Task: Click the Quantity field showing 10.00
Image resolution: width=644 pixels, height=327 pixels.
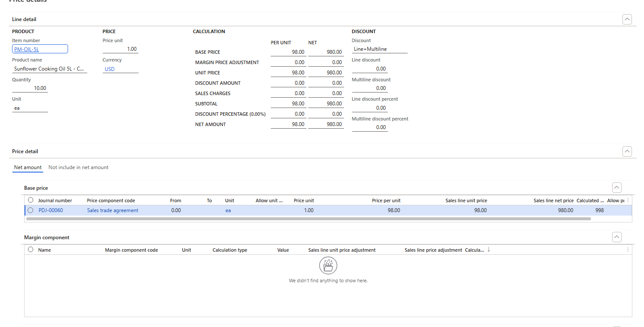Action: click(30, 88)
